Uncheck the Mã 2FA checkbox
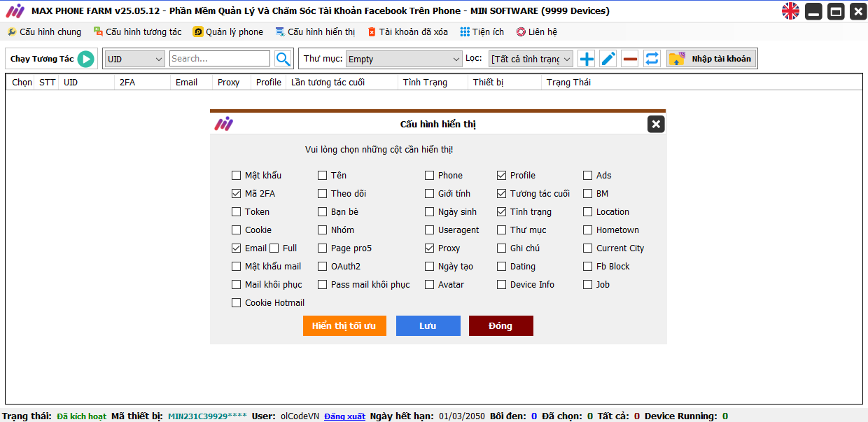This screenshot has height=422, width=868. click(x=236, y=194)
